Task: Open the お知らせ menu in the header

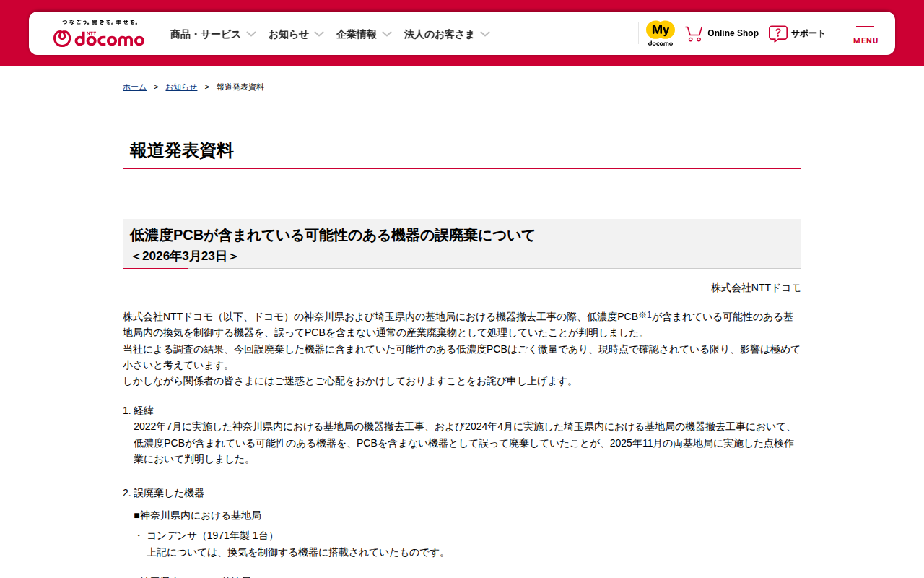Action: (289, 34)
